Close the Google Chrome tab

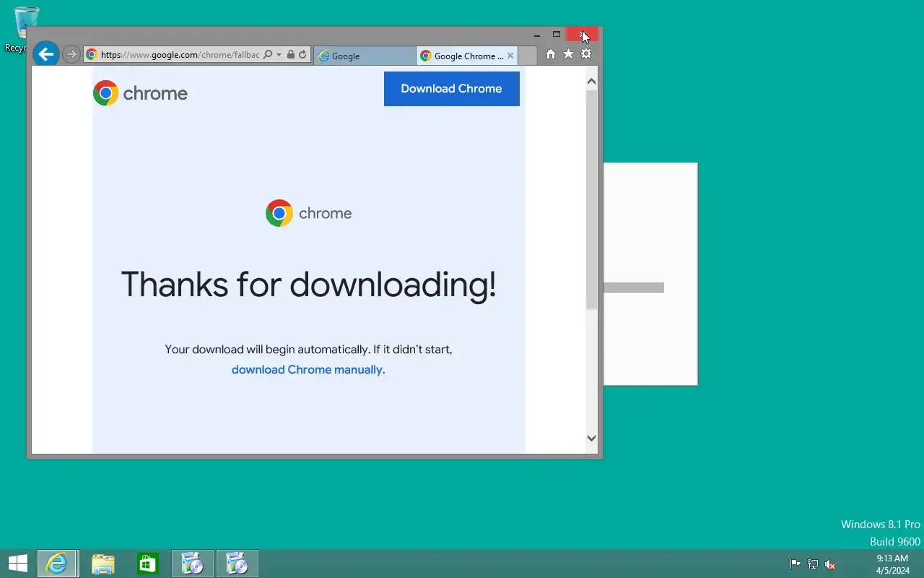coord(510,56)
